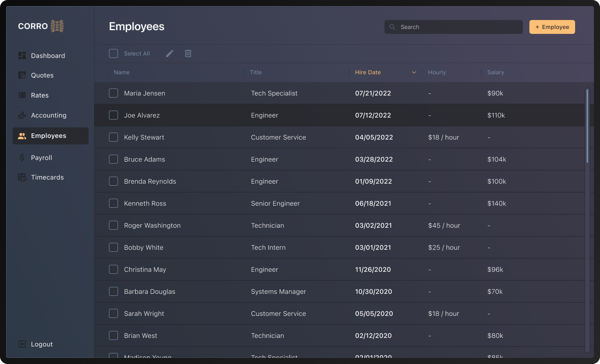
Task: Click the Senior Engineer title cell
Action: point(275,203)
